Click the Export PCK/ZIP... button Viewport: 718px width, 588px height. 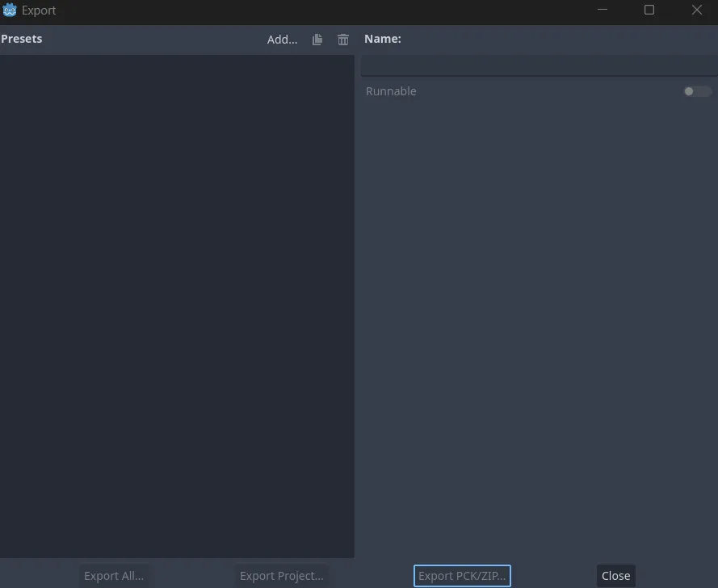click(x=462, y=576)
